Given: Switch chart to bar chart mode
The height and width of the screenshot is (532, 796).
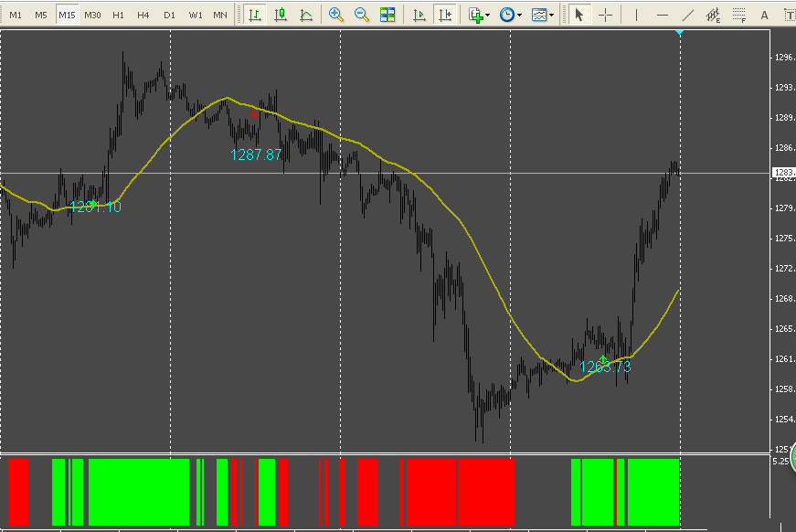Looking at the screenshot, I should [x=255, y=15].
